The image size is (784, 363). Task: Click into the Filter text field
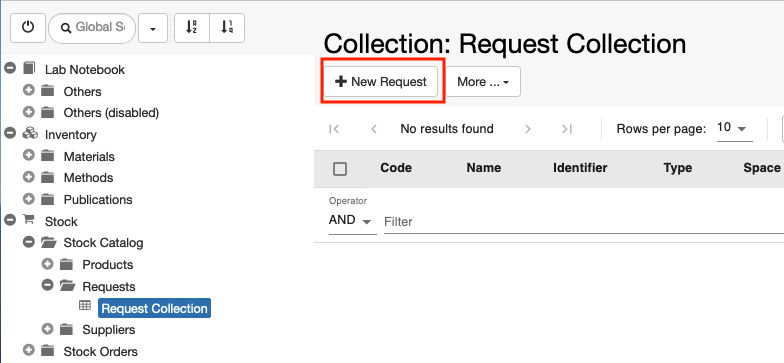[x=584, y=222]
